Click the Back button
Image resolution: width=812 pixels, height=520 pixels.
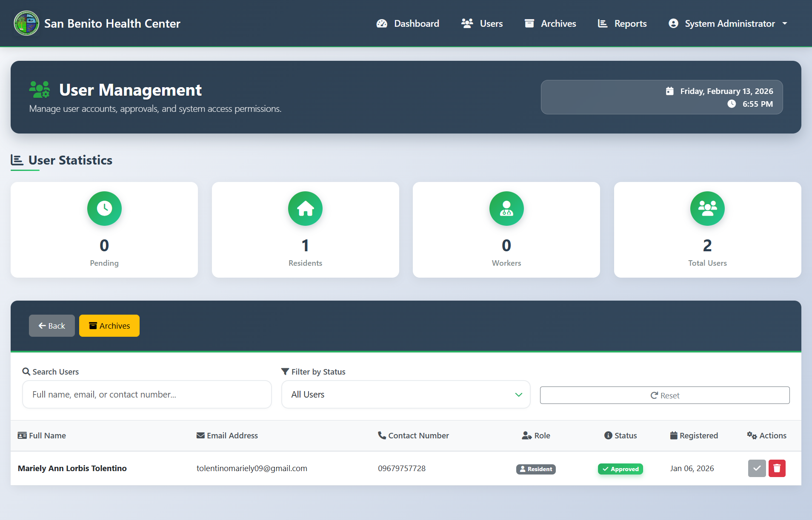(51, 325)
